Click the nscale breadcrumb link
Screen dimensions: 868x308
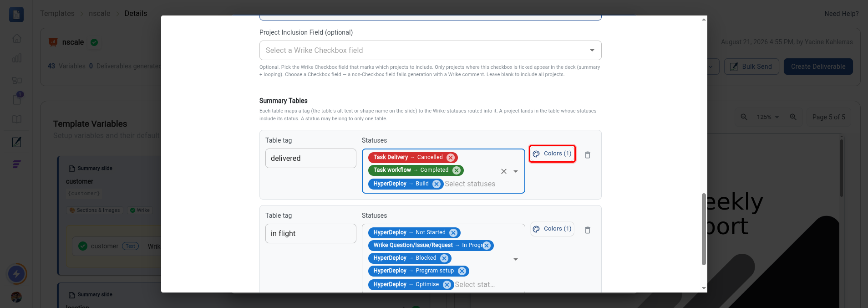(100, 13)
